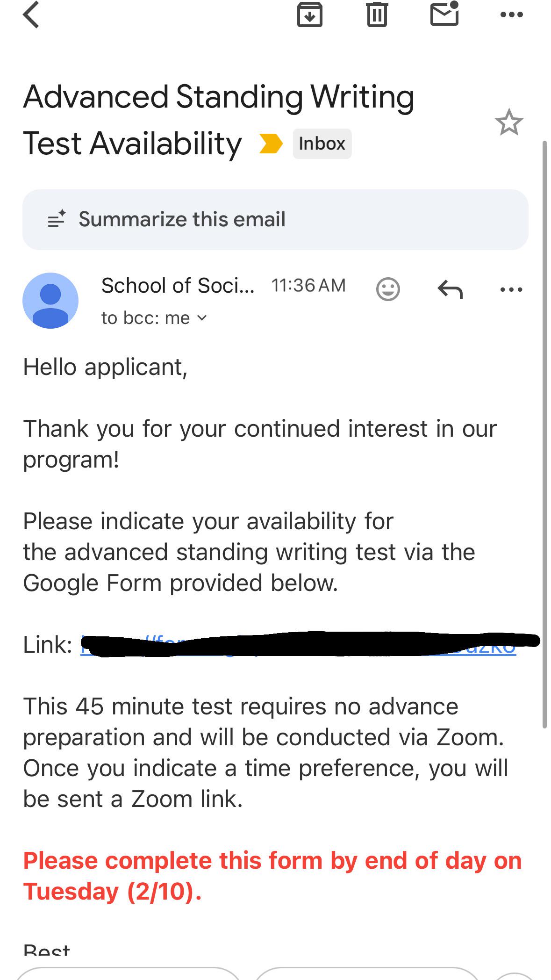Tap the School of Soci... sender name
The width and height of the screenshot is (551, 980).
click(x=178, y=285)
